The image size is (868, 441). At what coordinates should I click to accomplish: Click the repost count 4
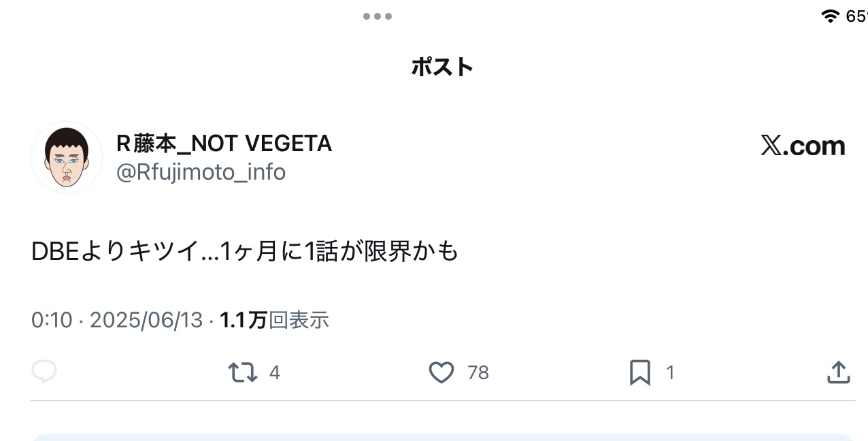pyautogui.click(x=275, y=372)
